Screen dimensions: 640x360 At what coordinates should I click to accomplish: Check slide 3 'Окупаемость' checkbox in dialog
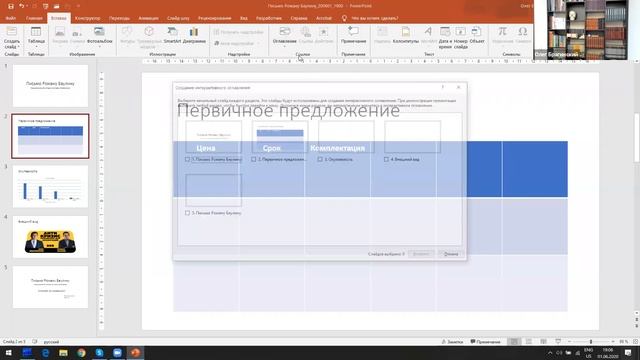[x=320, y=160]
